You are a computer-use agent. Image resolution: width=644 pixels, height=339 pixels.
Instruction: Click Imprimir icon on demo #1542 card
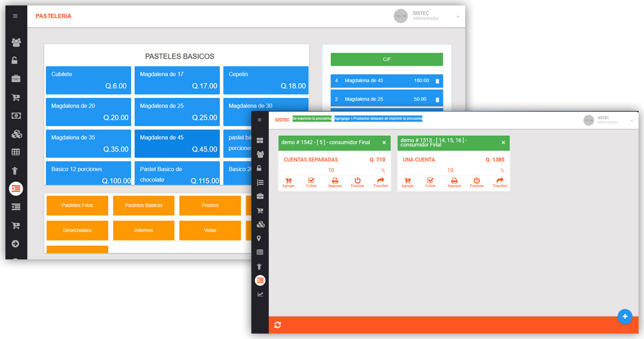tap(335, 181)
